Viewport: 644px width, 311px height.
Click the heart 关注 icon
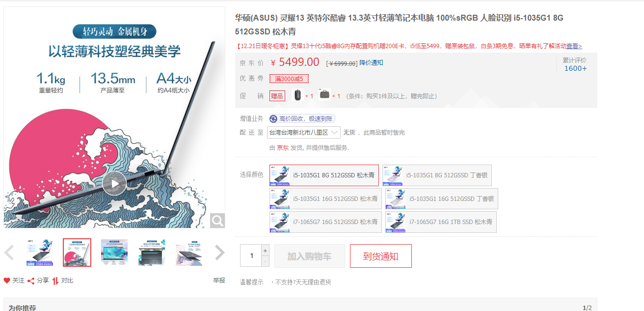pyautogui.click(x=7, y=281)
